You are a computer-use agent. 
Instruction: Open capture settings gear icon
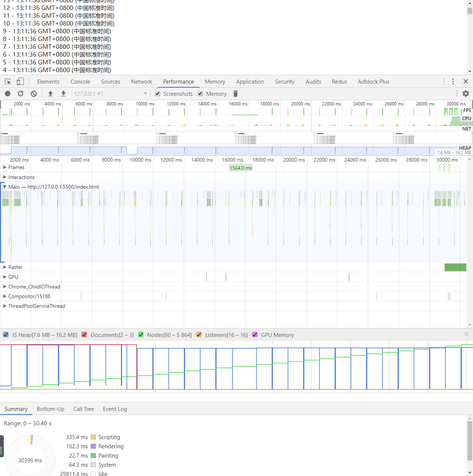[x=466, y=94]
